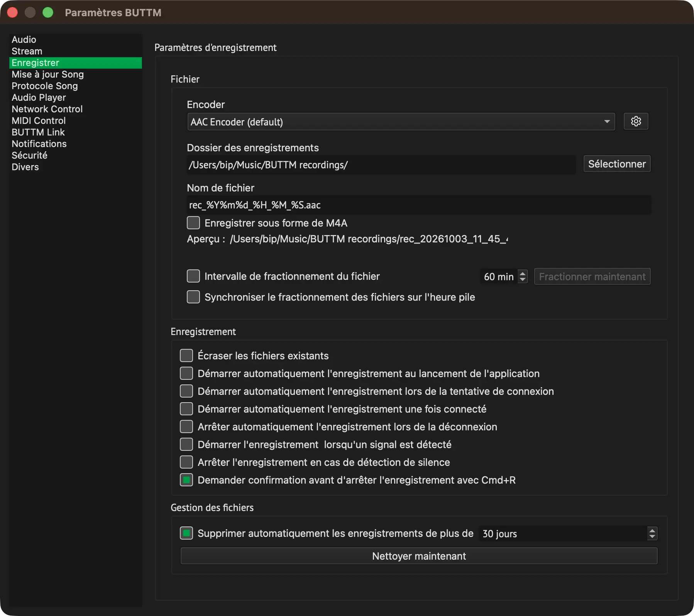
Task: Show Notifications settings
Action: (76, 144)
